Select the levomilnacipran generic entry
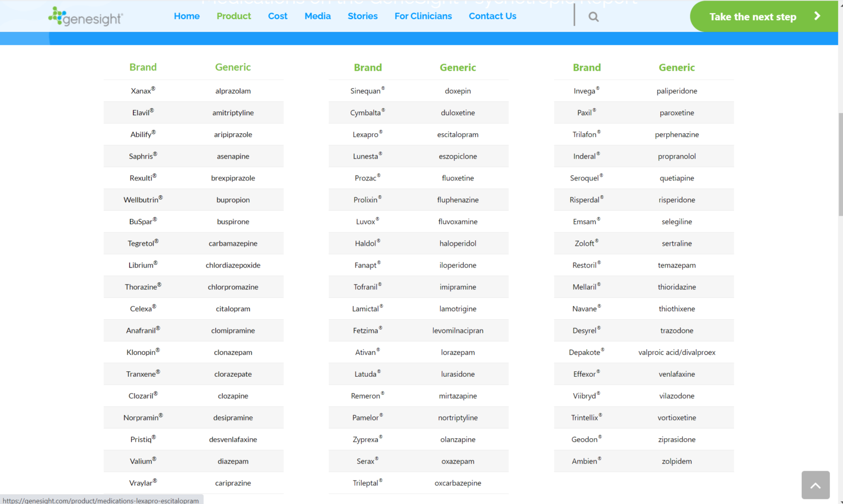The height and width of the screenshot is (504, 843). pos(458,331)
